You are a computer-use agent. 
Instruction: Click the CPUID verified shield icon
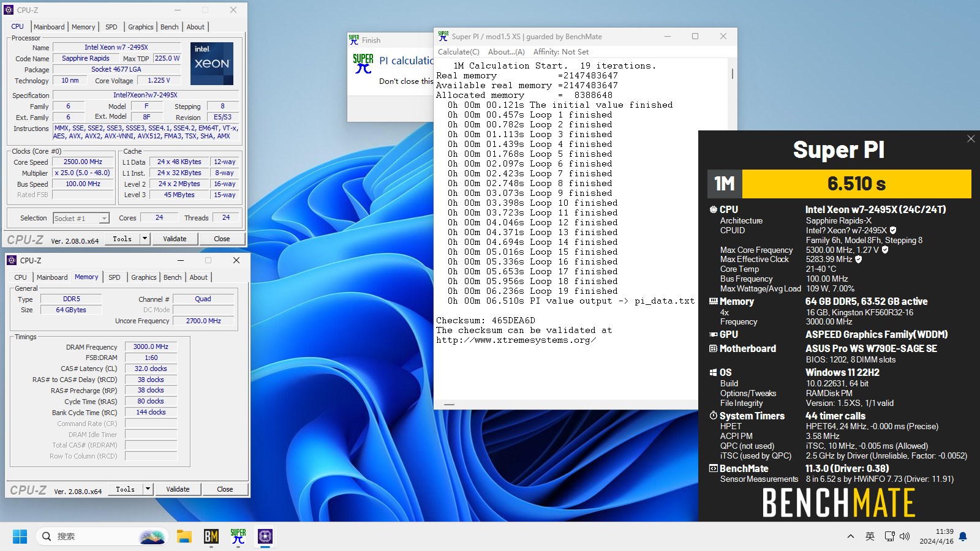tap(893, 230)
